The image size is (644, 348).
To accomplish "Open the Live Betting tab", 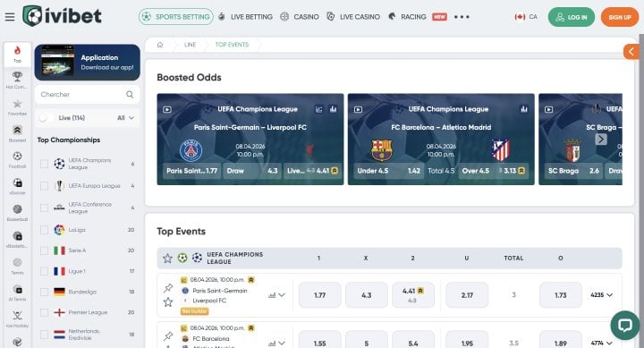I will [245, 17].
